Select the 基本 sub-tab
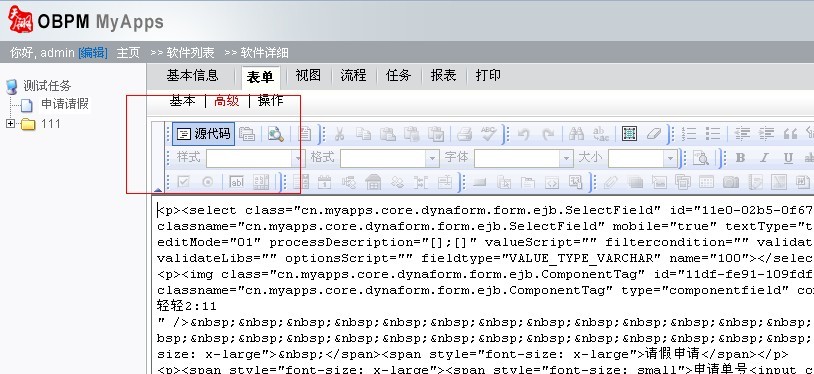 [x=183, y=101]
